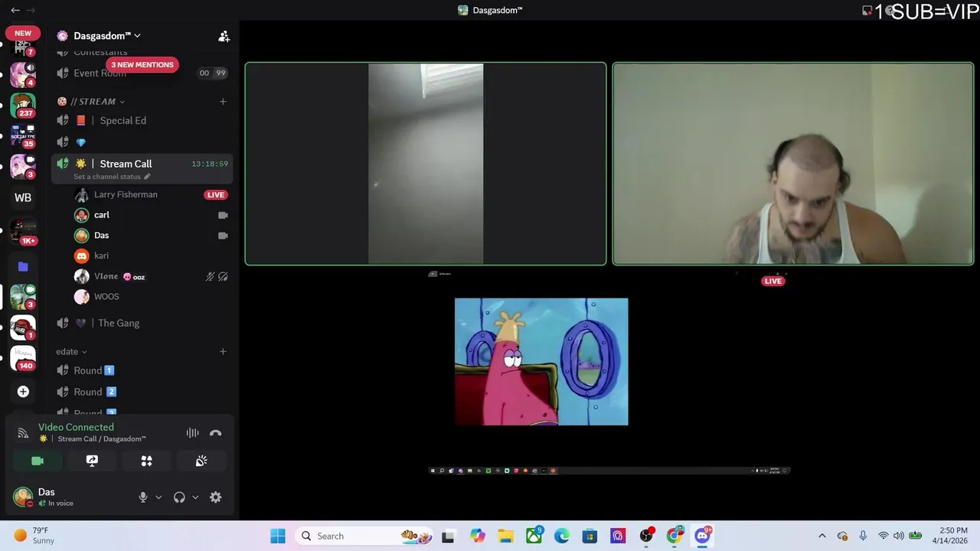The width and height of the screenshot is (980, 551).
Task: Open the connection quality signal icon
Action: pos(23,433)
